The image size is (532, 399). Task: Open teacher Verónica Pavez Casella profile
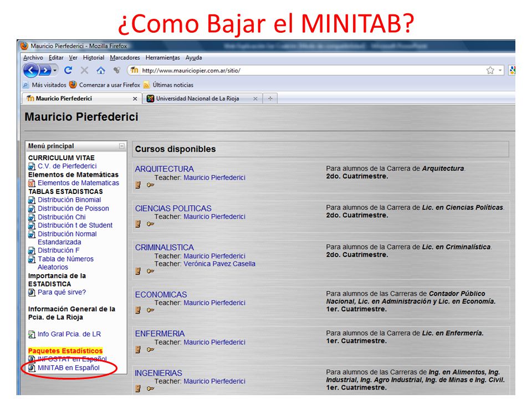(x=219, y=264)
